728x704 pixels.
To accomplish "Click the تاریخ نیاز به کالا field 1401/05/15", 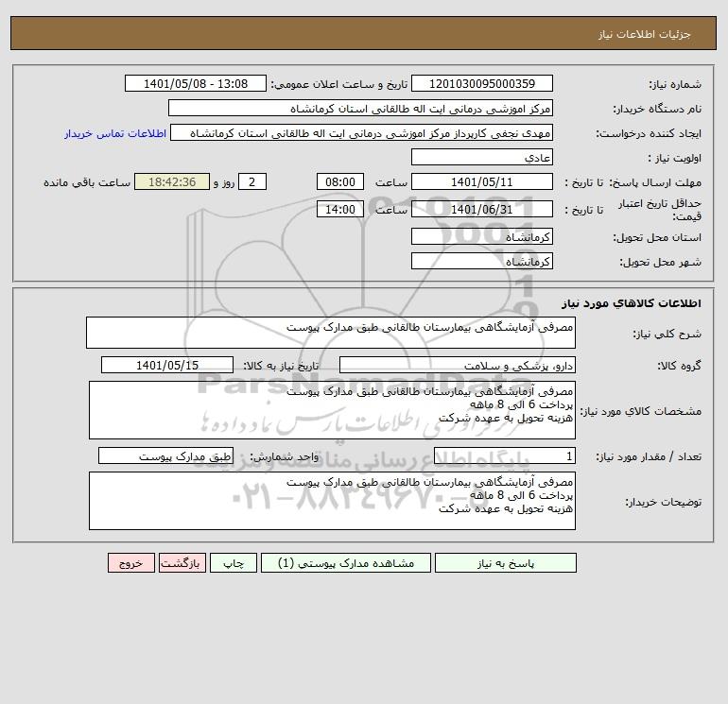I will pyautogui.click(x=167, y=365).
